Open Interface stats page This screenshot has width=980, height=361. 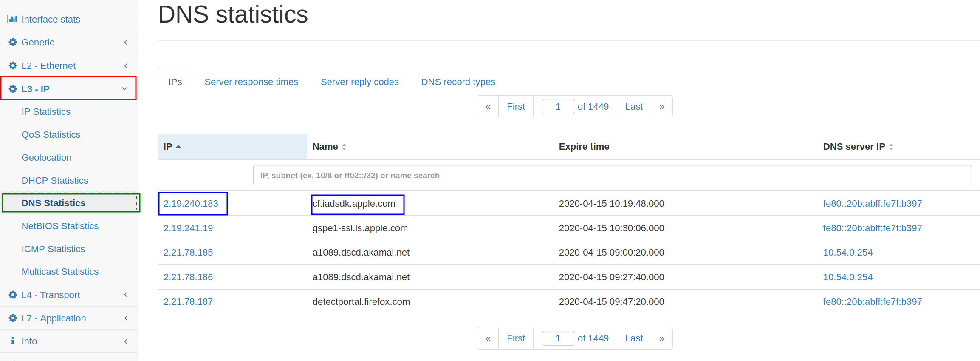tap(51, 19)
